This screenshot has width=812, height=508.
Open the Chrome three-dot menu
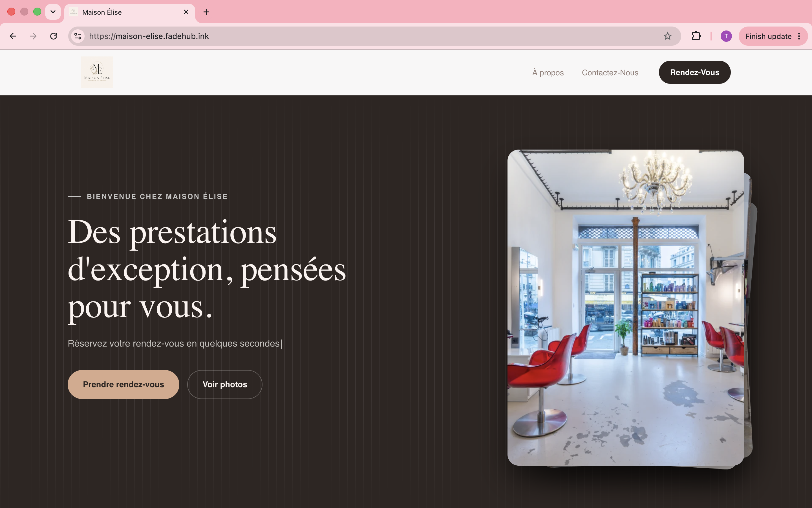pos(799,36)
